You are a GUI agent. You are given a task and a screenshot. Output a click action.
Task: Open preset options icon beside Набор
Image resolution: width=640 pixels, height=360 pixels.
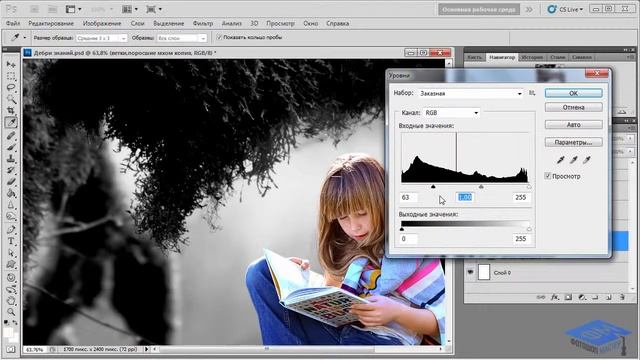(x=532, y=93)
